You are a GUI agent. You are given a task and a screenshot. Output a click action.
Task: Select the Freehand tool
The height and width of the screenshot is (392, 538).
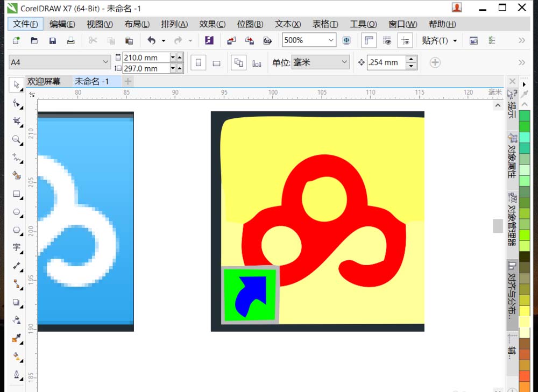point(17,158)
